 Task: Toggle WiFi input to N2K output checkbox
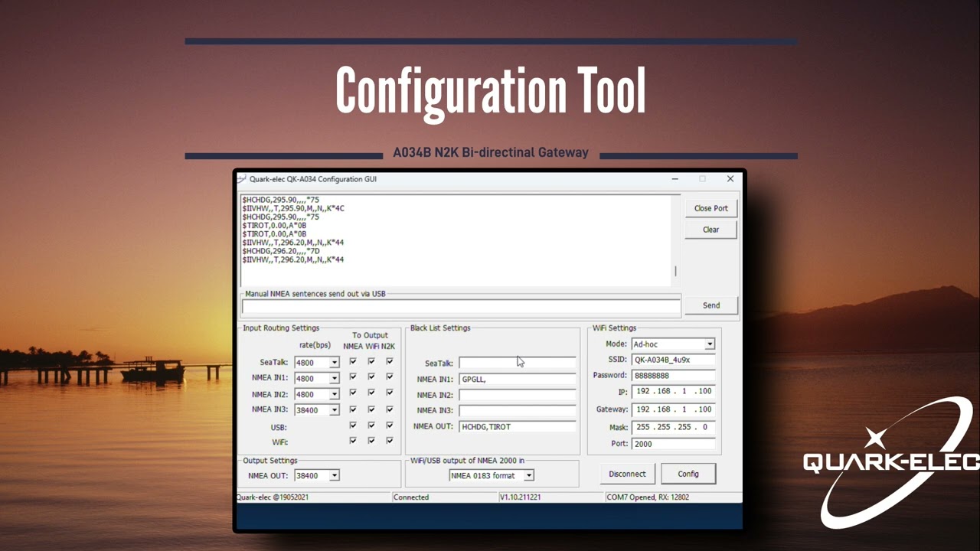[x=390, y=440]
